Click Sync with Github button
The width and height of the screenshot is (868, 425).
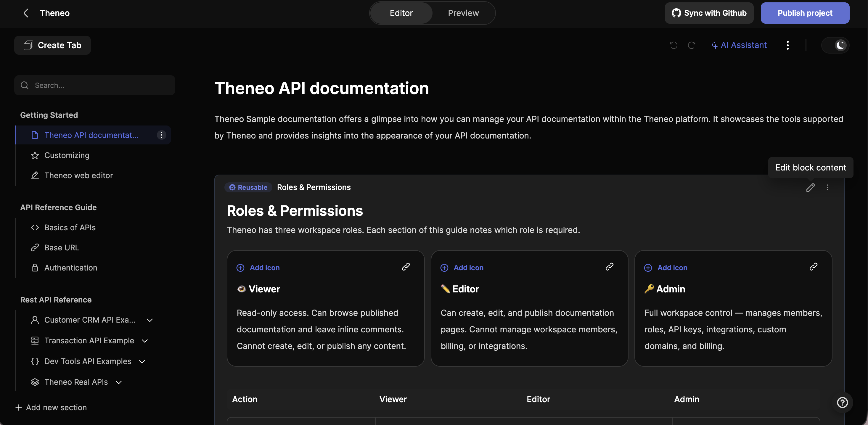click(709, 13)
